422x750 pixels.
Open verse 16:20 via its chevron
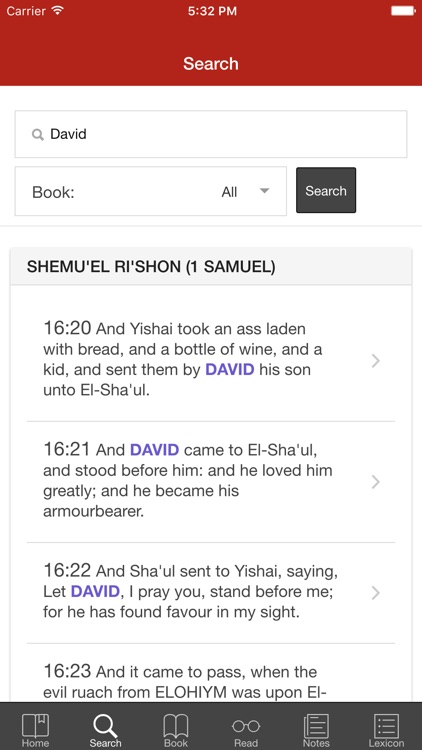[x=376, y=361]
